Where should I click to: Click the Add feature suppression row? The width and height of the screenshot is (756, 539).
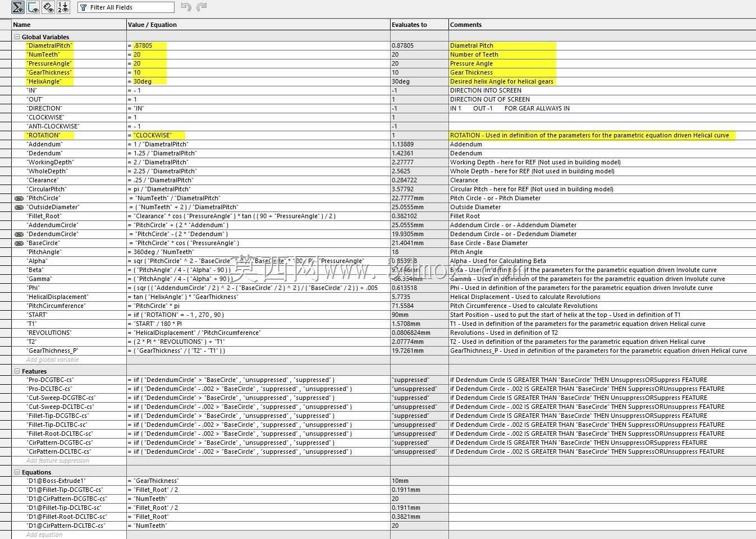pos(58,461)
